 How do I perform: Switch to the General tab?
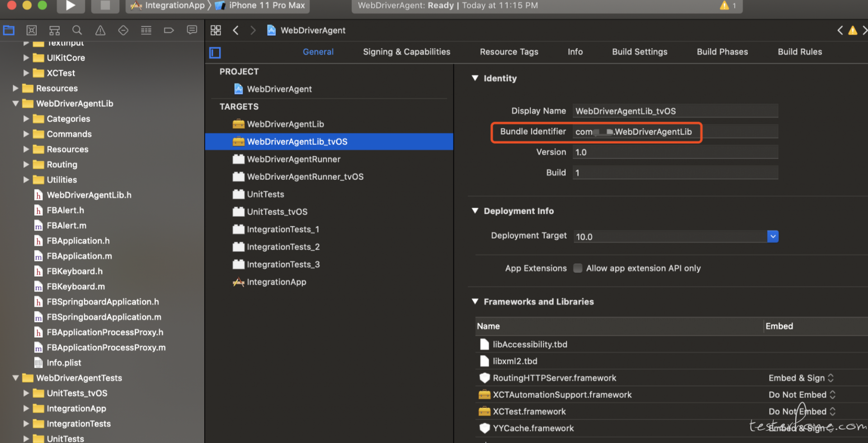[x=318, y=52]
